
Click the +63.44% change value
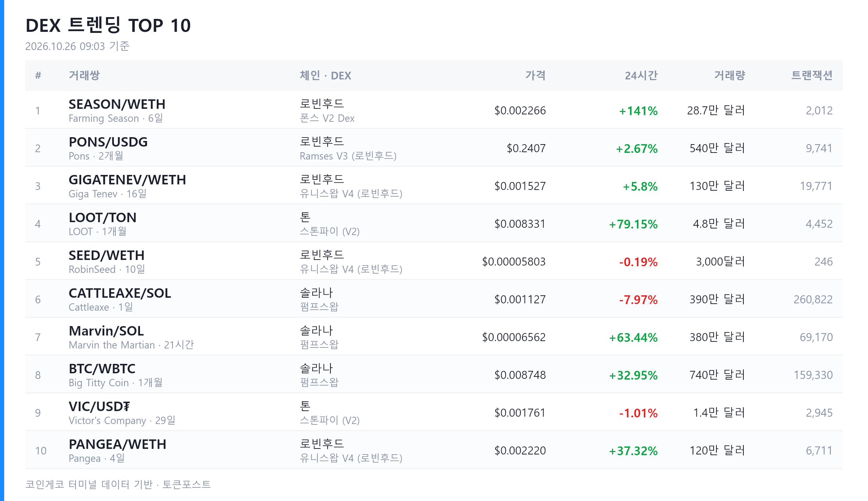[633, 338]
